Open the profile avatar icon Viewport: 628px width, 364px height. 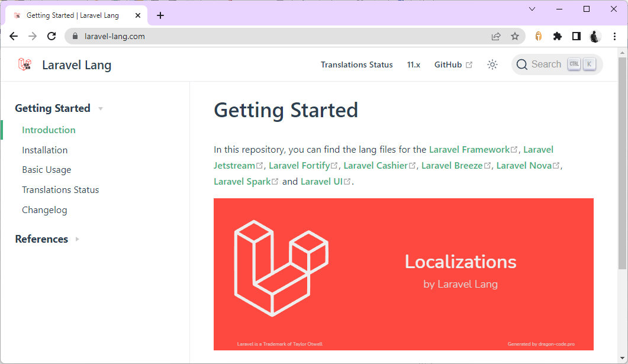coord(595,37)
